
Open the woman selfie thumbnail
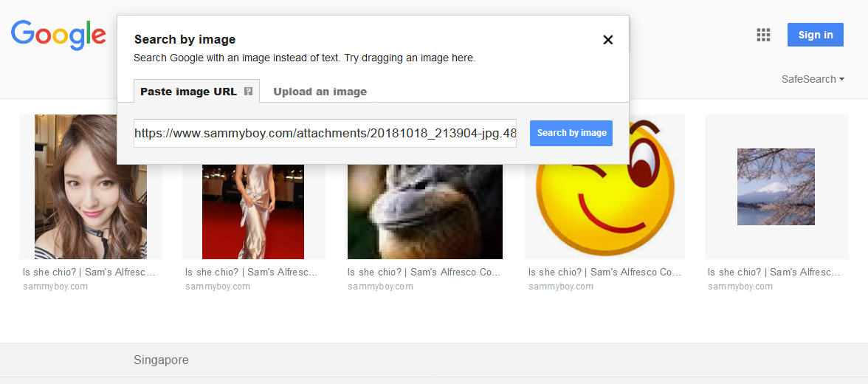click(x=91, y=187)
